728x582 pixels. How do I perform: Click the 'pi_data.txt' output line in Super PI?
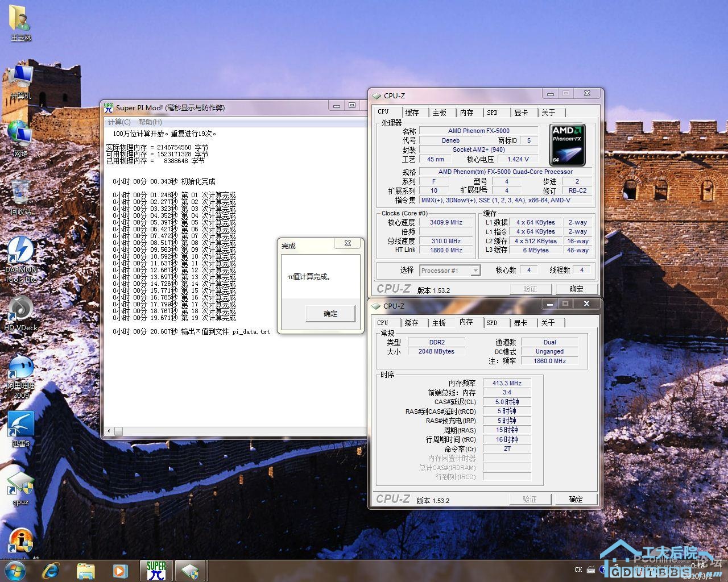tap(191, 331)
